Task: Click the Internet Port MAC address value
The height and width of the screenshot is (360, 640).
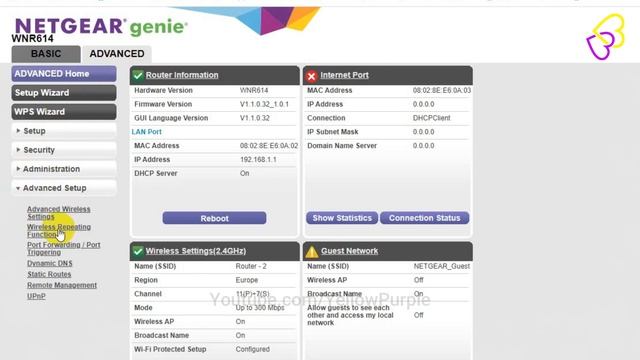Action: [442, 90]
